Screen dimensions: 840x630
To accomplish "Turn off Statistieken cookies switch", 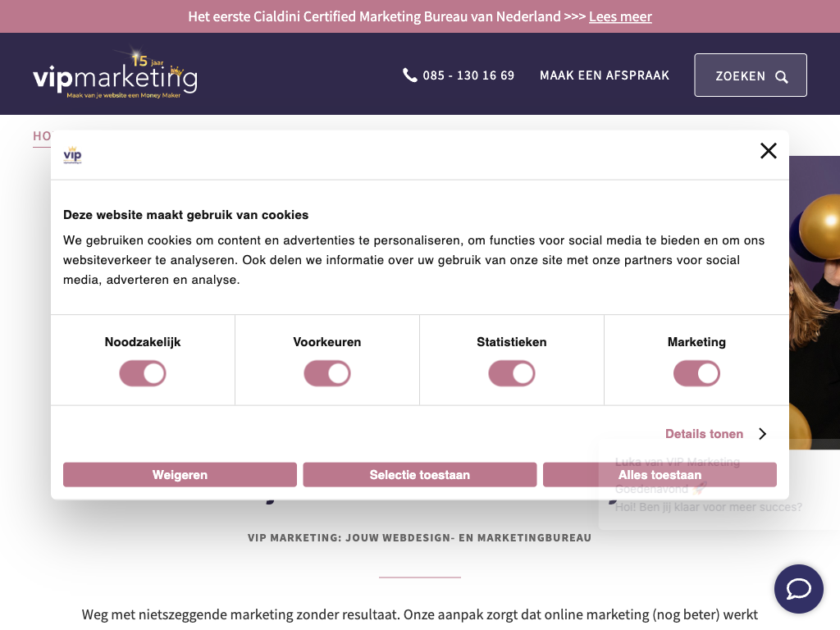I will point(512,374).
